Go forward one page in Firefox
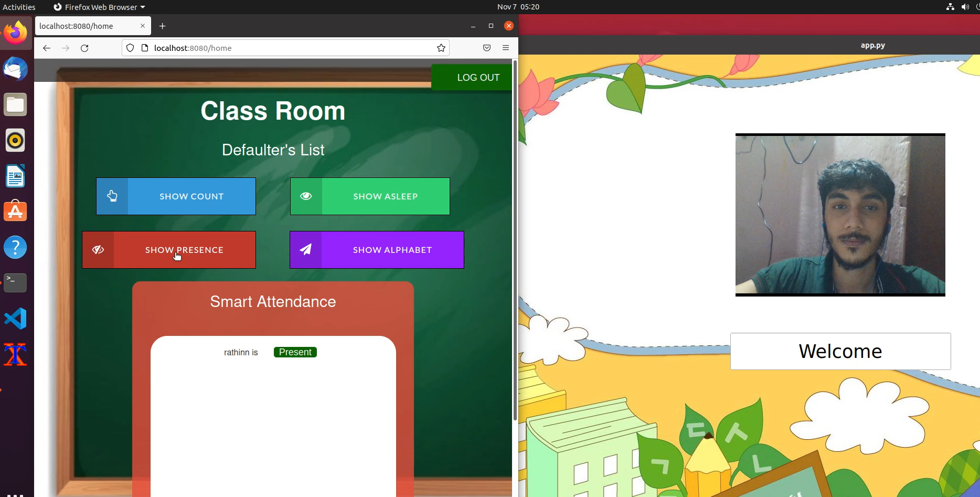 [x=66, y=48]
